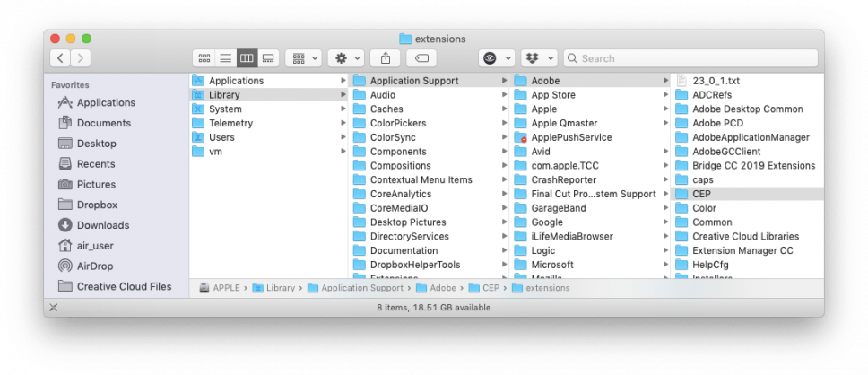Select Telemetry folder
The image size is (868, 375).
[x=268, y=123]
